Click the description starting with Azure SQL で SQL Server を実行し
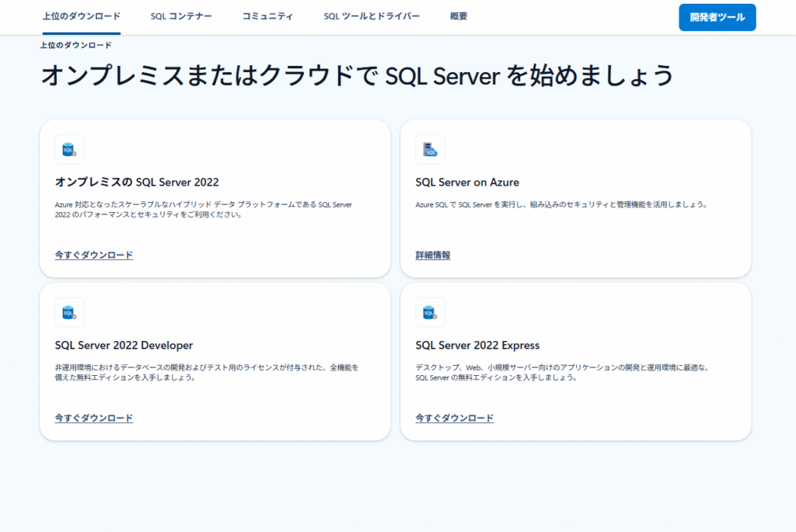The width and height of the screenshot is (796, 532). click(561, 204)
